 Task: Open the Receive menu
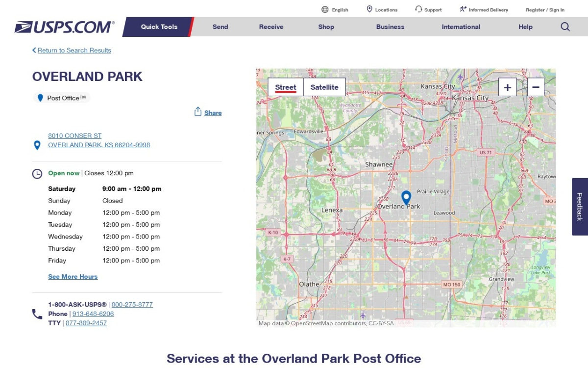[271, 27]
